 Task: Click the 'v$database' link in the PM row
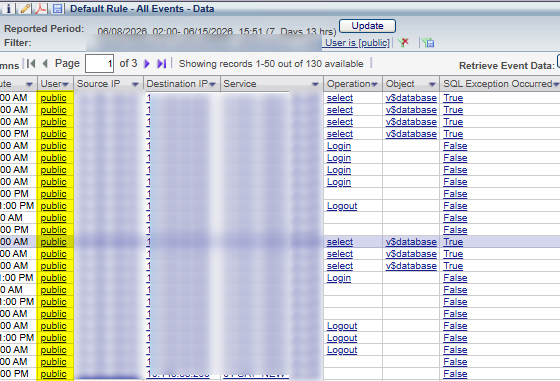point(411,134)
